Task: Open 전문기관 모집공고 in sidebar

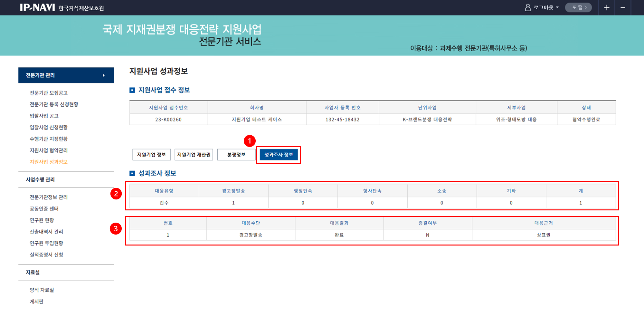Action: (49, 93)
